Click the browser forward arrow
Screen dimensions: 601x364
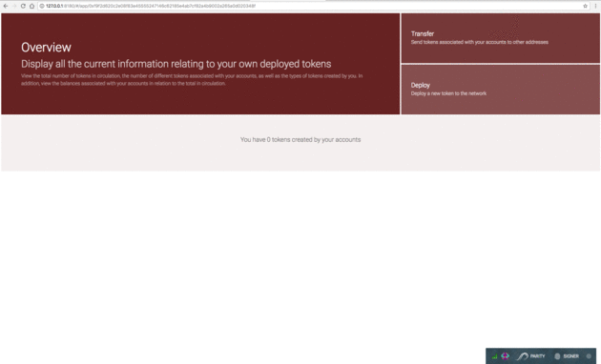(x=14, y=6)
